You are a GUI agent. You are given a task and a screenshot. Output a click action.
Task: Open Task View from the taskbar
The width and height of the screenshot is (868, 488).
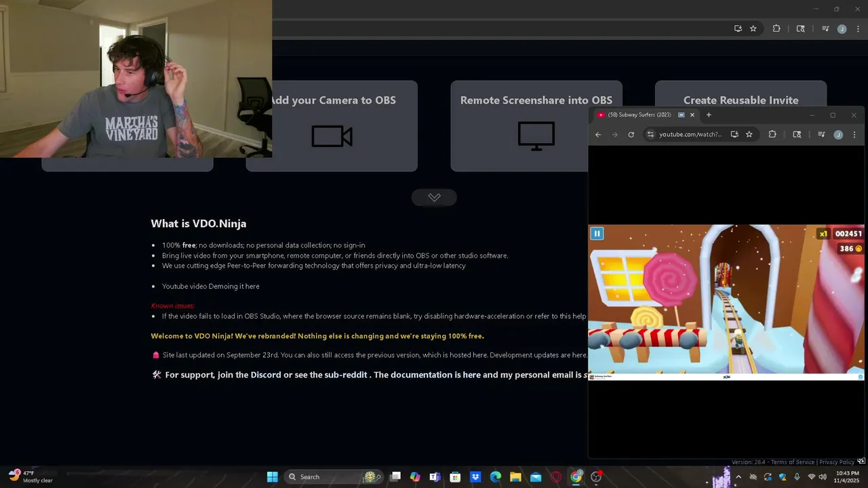395,477
